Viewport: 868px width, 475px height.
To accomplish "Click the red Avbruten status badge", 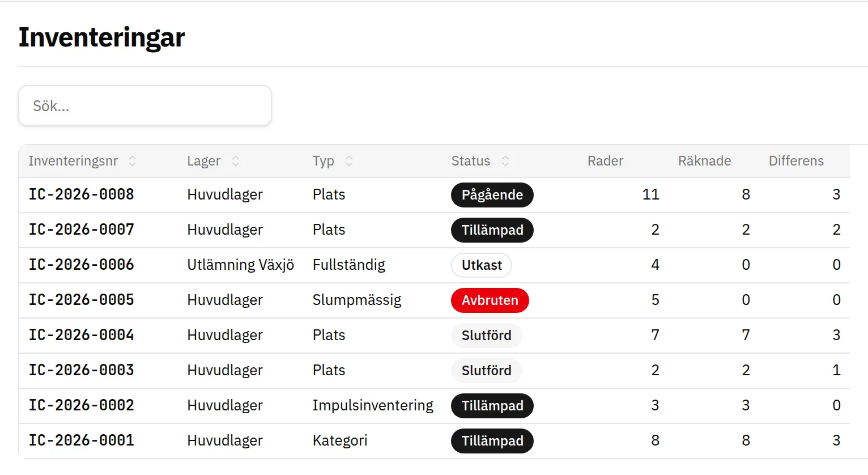I will (x=490, y=300).
